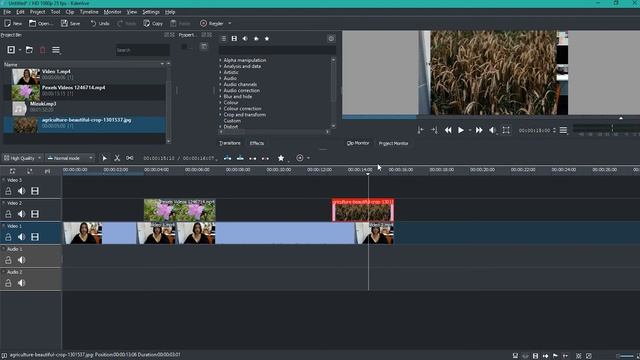Click the flower clip on Video 2 track
This screenshot has height=360, width=640.
180,210
